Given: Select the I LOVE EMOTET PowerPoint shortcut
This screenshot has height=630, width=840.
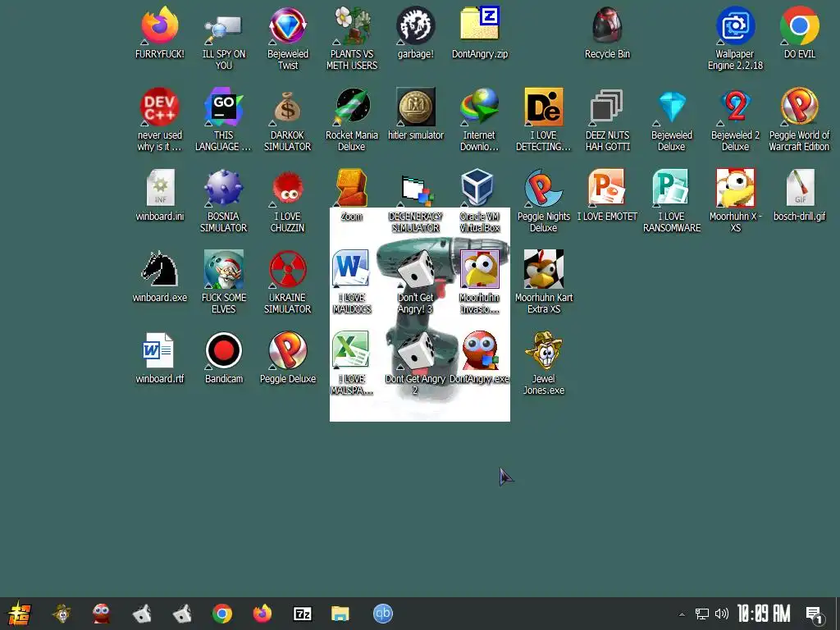Looking at the screenshot, I should (x=607, y=195).
